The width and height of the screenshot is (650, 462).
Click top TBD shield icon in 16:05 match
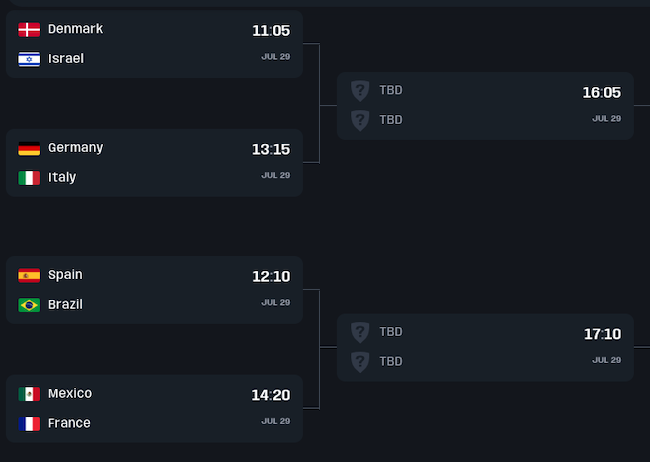pyautogui.click(x=360, y=91)
